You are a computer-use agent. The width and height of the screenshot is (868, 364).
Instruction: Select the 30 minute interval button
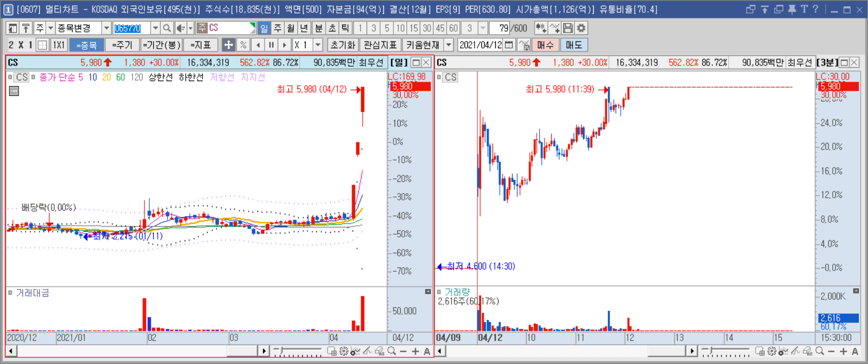pos(427,29)
